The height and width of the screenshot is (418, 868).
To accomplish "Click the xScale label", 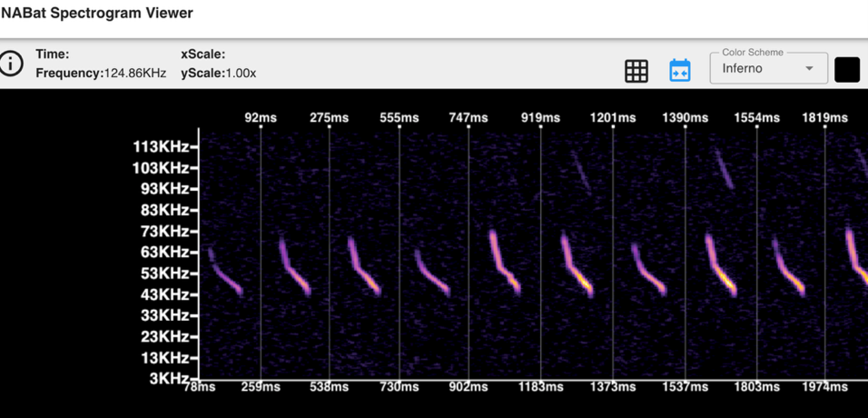I will tap(203, 55).
